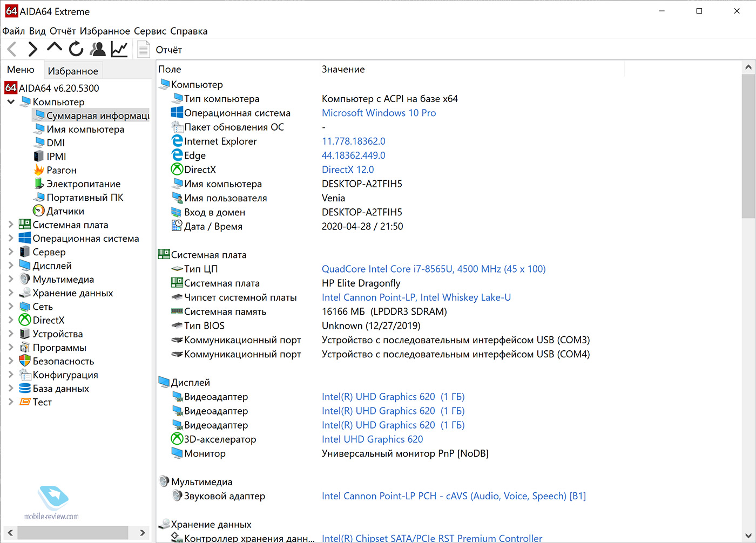Click the Разгон flame icon
756x543 pixels.
pos(39,169)
